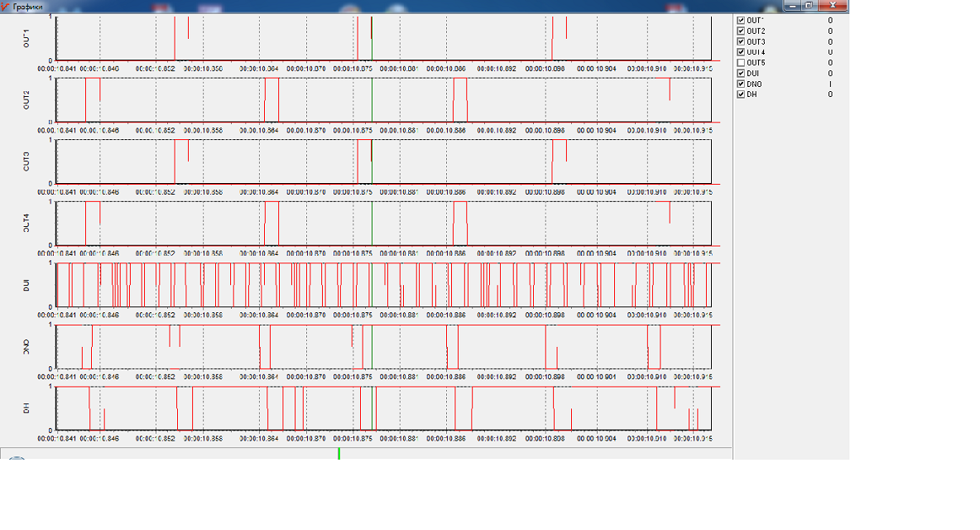Toggle the OUT2 channel checkbox

click(x=741, y=31)
